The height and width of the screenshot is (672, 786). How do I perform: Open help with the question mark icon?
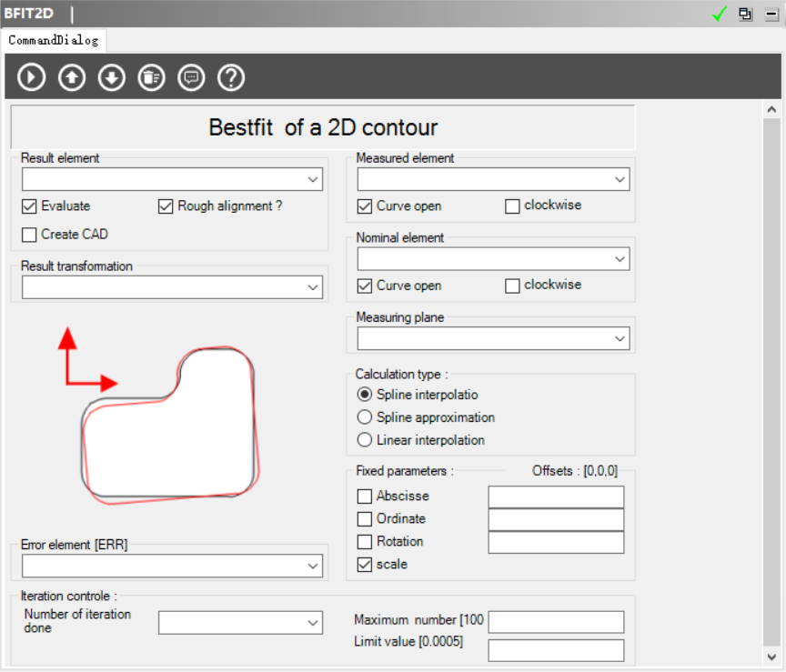[x=231, y=77]
